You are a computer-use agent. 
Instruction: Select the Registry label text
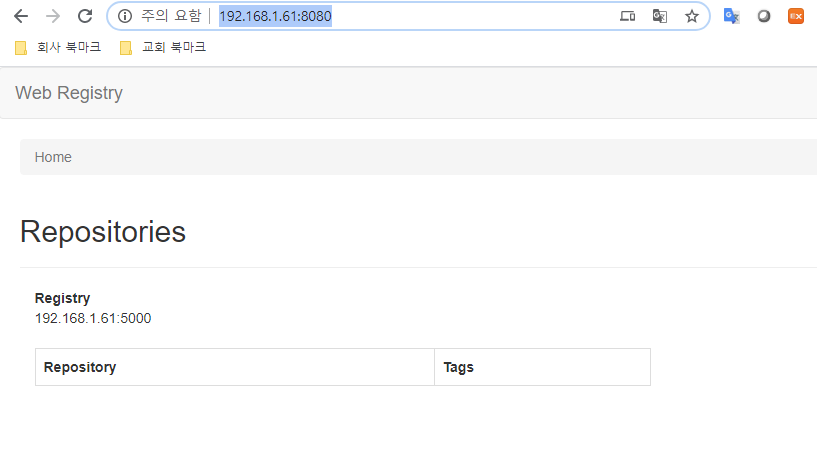click(x=63, y=298)
